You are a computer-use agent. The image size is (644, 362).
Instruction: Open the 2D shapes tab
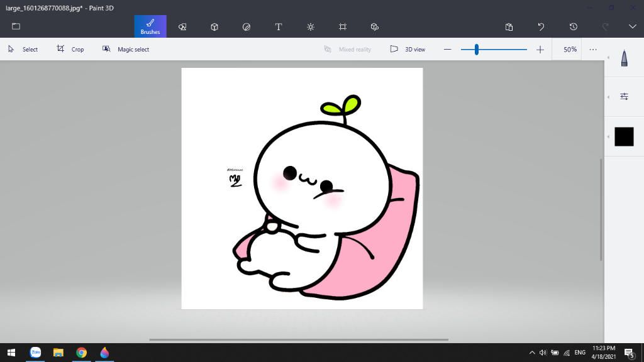pyautogui.click(x=182, y=26)
